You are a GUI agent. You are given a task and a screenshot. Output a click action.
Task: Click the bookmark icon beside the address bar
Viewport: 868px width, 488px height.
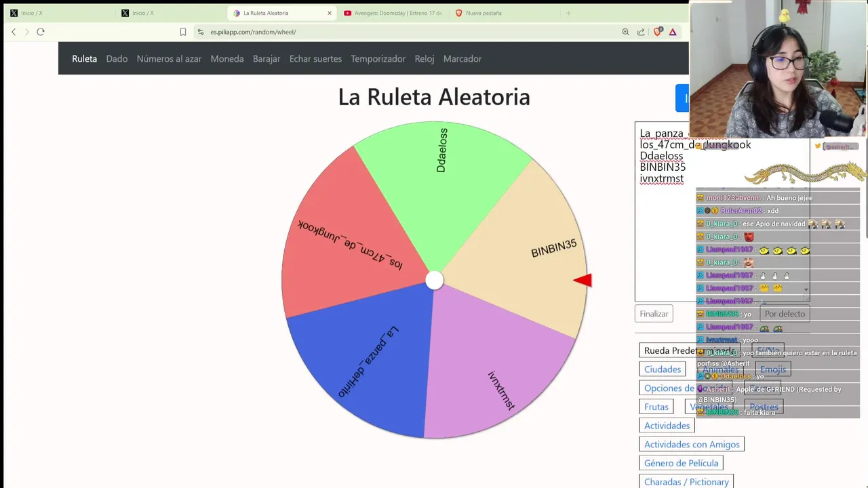click(183, 32)
